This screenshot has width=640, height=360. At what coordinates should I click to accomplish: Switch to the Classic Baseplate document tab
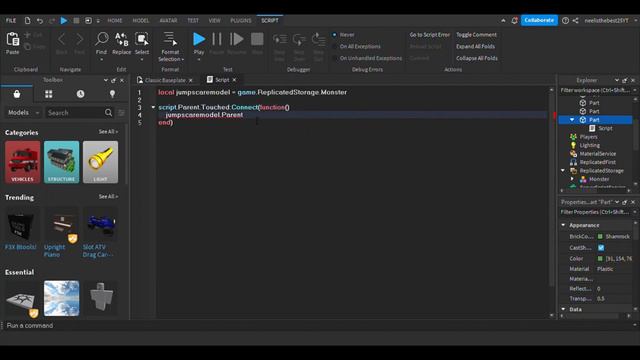[x=165, y=80]
